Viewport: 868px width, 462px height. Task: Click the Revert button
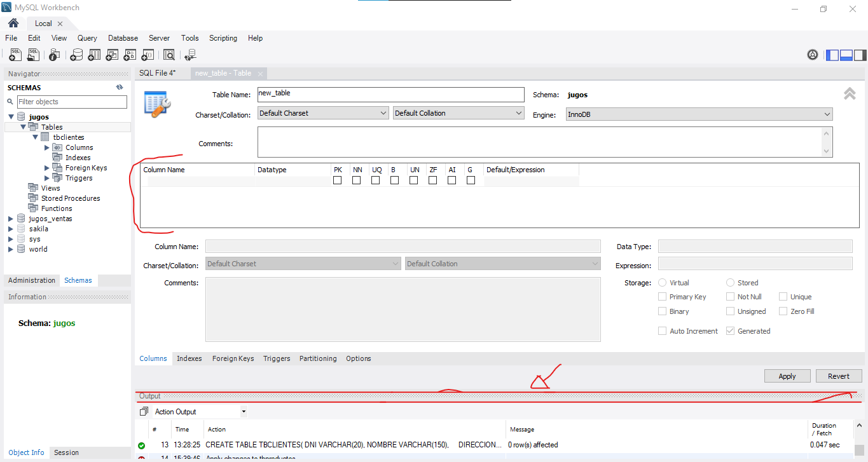pyautogui.click(x=839, y=376)
